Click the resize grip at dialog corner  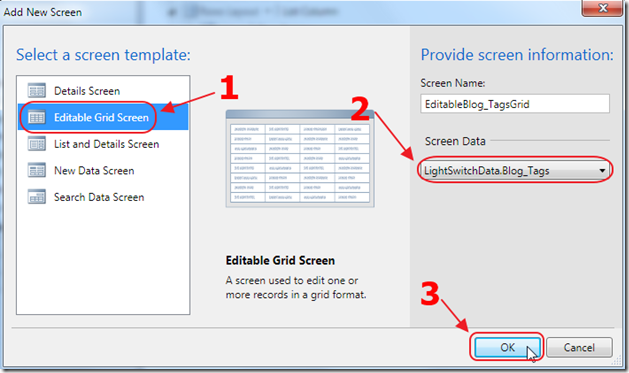(616, 361)
